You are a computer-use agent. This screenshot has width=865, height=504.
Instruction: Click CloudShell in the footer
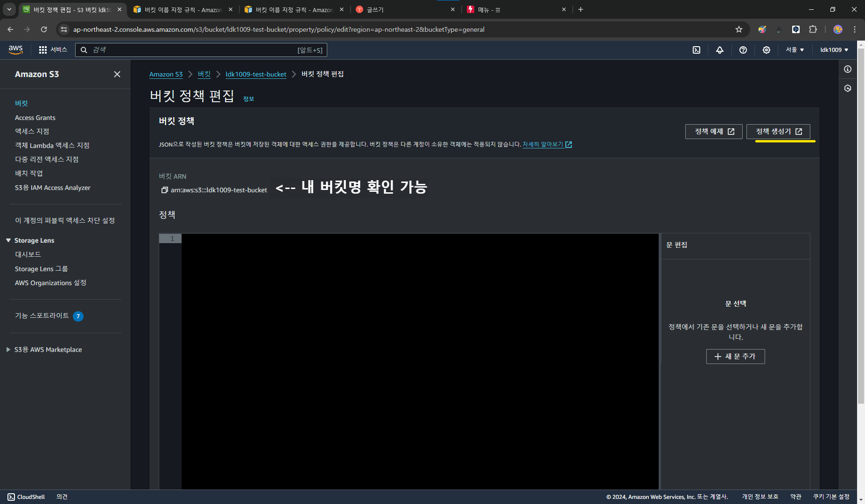click(26, 497)
